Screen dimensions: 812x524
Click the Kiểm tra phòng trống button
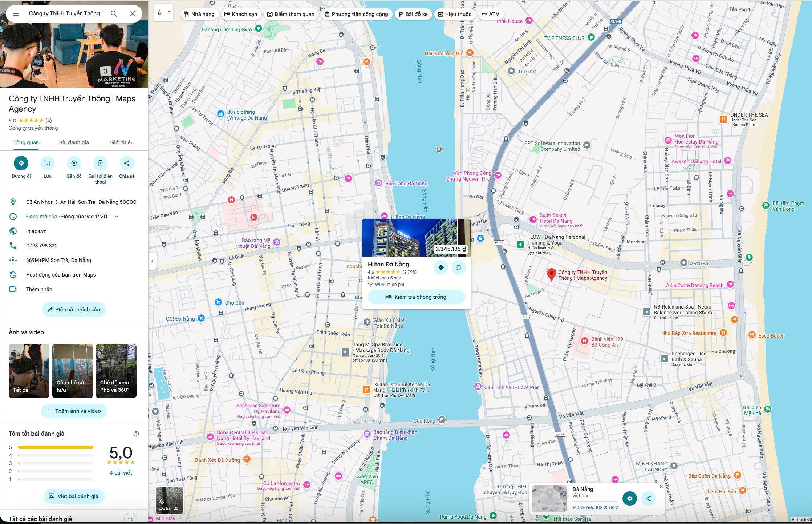click(416, 297)
